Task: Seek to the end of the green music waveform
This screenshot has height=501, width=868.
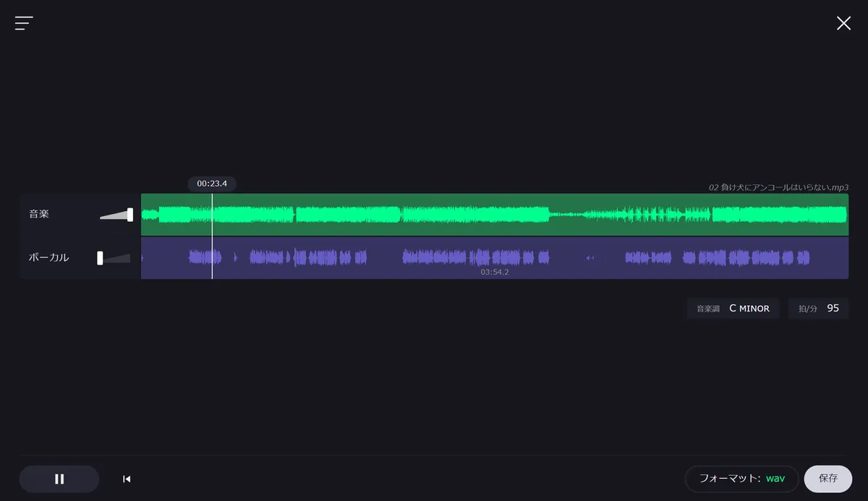Action: pyautogui.click(x=843, y=215)
